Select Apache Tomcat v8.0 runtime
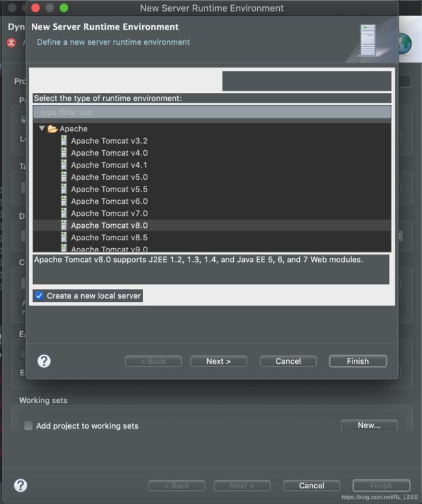Image resolution: width=422 pixels, height=504 pixels. tap(109, 225)
